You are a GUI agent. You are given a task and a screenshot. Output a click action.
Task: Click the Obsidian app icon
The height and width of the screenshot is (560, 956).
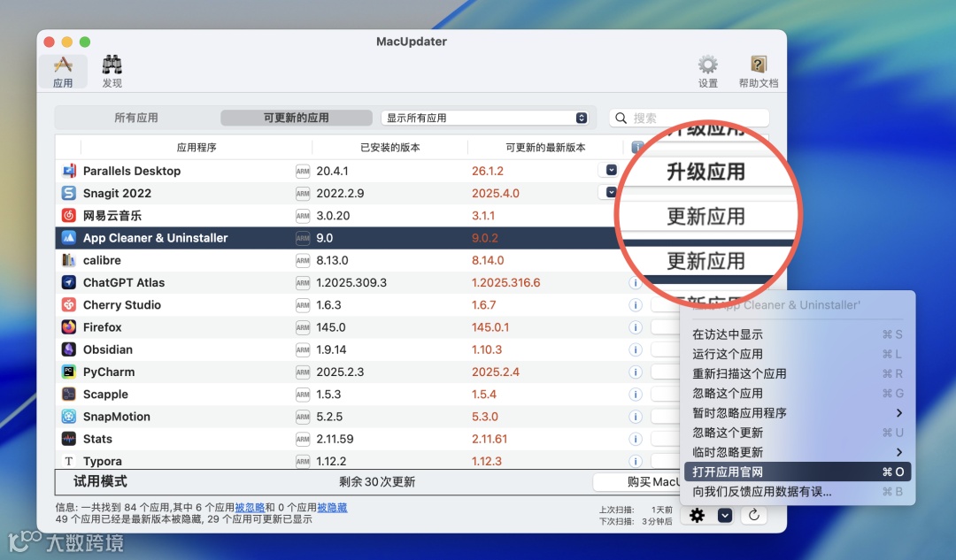tap(69, 349)
